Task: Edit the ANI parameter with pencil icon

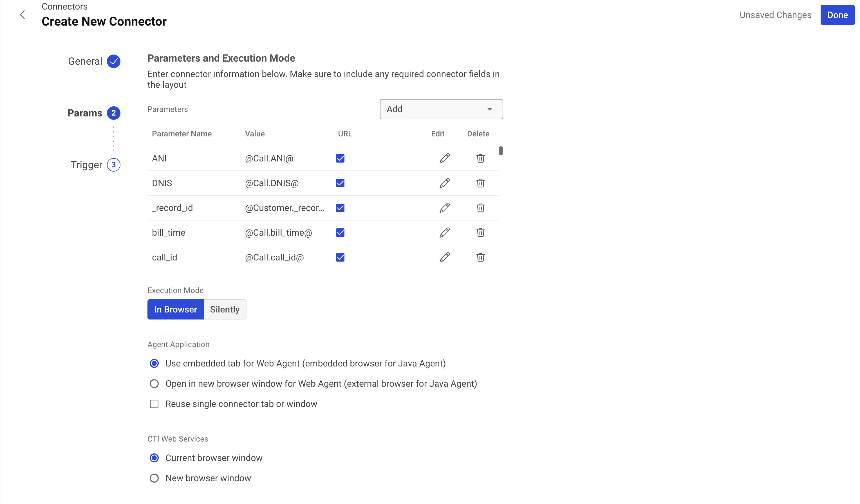Action: 444,158
